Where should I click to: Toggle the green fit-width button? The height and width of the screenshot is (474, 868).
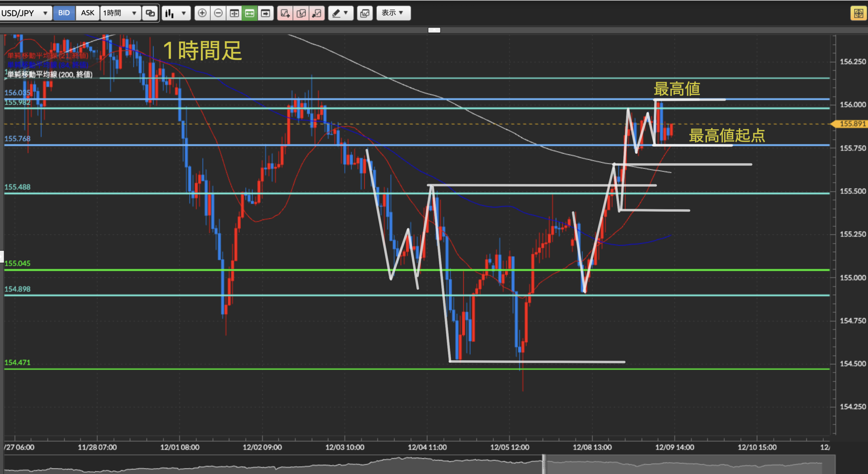250,13
